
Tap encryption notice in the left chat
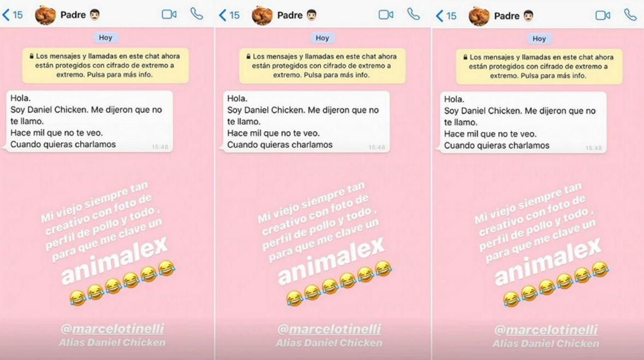[105, 65]
